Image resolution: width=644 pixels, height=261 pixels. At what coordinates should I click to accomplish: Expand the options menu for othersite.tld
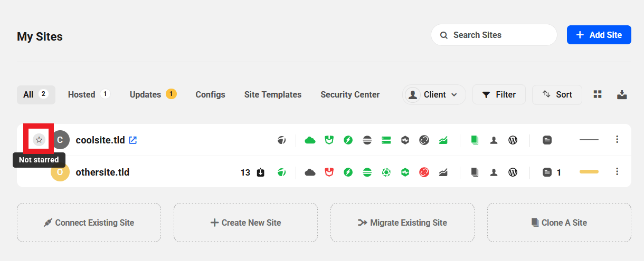617,172
